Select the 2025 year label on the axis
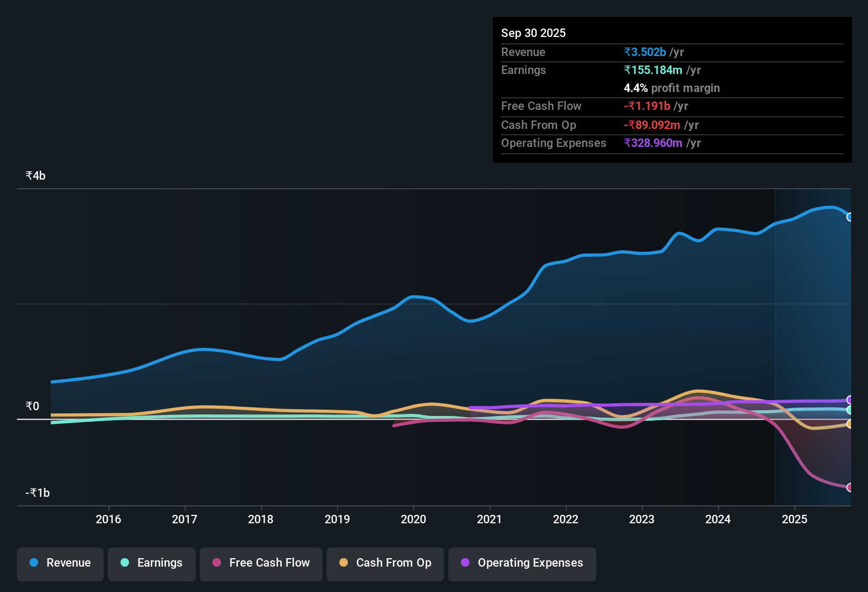This screenshot has width=868, height=592. pos(795,520)
